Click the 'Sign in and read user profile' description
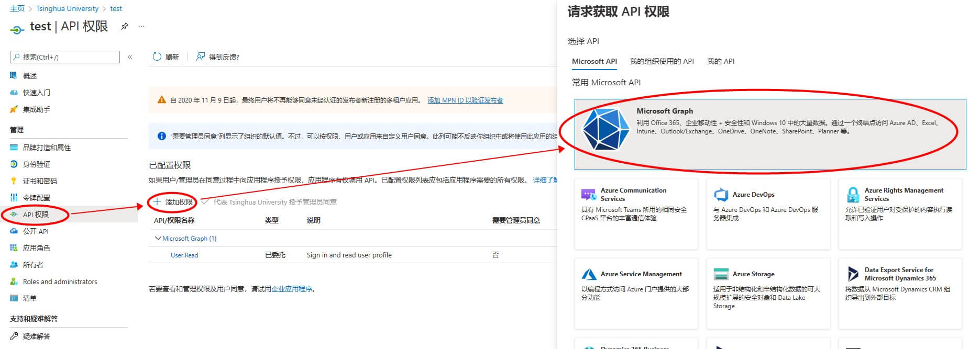The width and height of the screenshot is (980, 349). click(349, 255)
